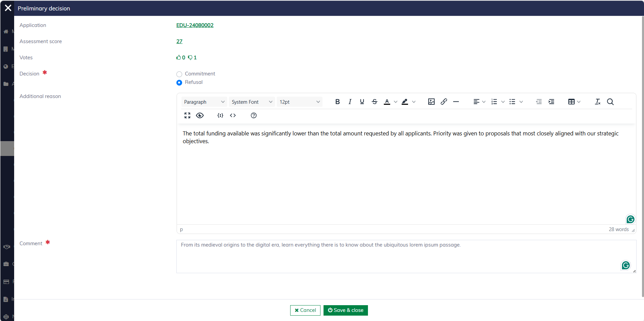
Task: Click the Save & close button
Action: click(345, 310)
